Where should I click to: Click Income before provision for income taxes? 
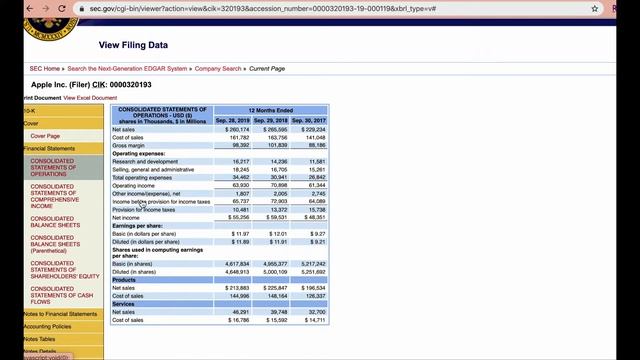coord(161,202)
